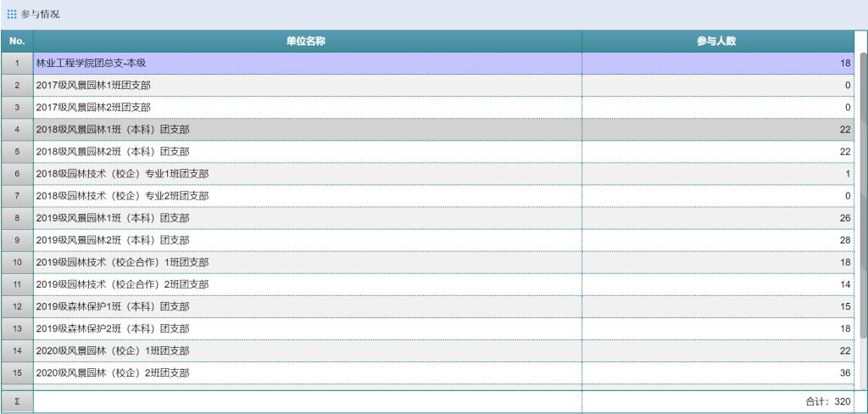Select 2018级风景园林2班（本科）团支部

(112, 151)
